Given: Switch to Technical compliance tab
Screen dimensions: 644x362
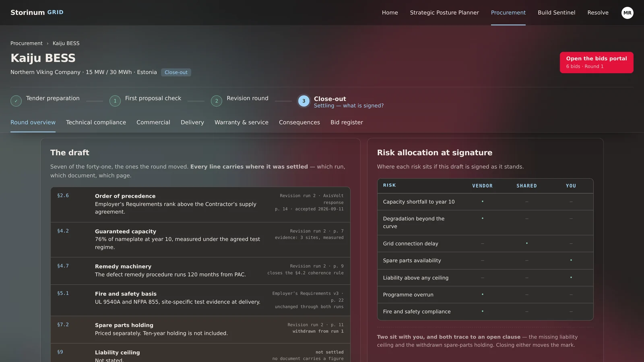Looking at the screenshot, I should (x=96, y=122).
